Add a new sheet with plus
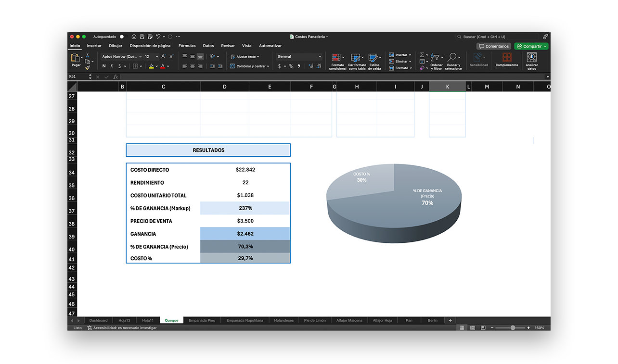Image resolution: width=618 pixels, height=364 pixels. tap(451, 320)
